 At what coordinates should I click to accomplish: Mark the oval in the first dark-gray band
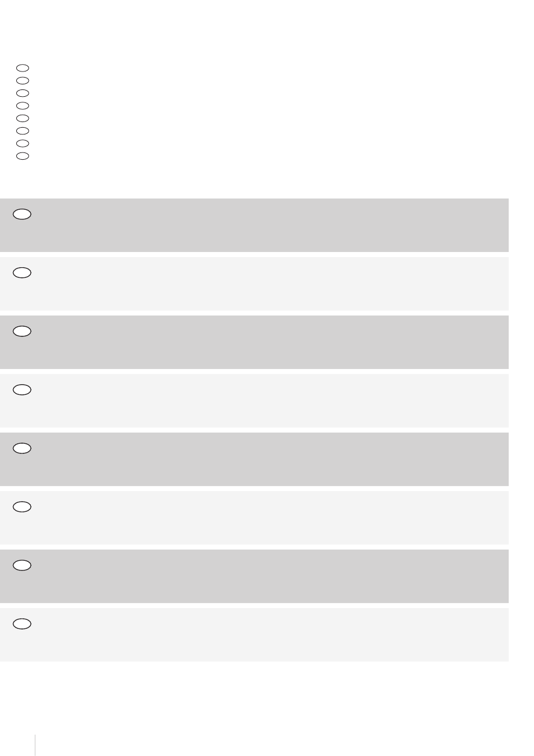point(22,214)
